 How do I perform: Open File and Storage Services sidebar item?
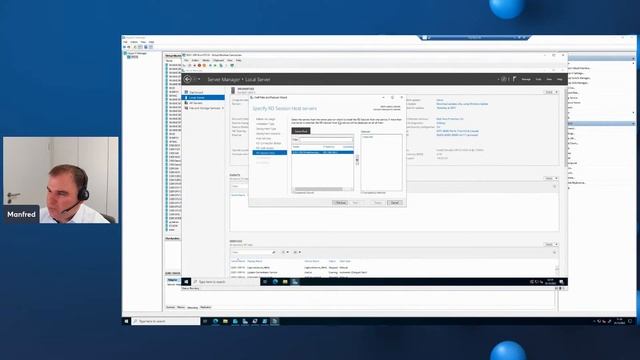pos(204,108)
